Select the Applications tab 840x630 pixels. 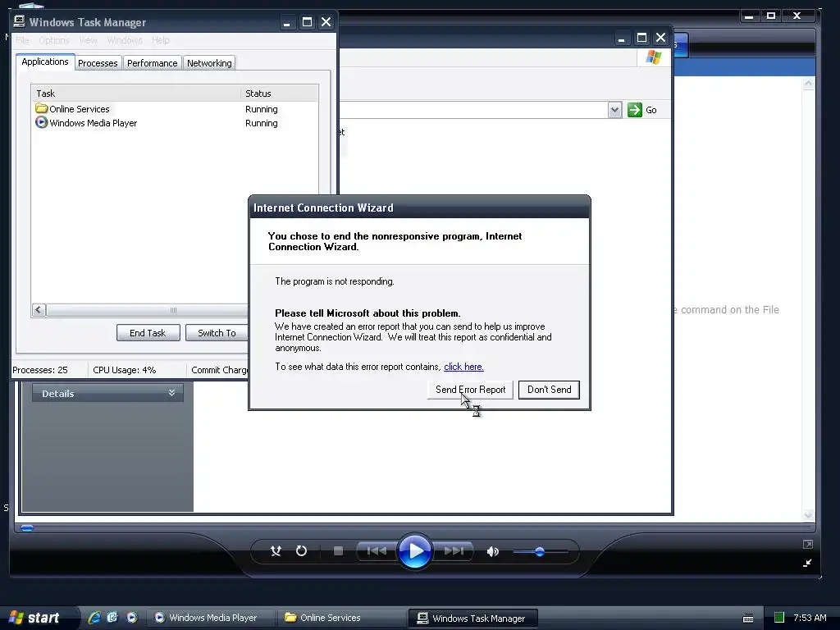pyautogui.click(x=45, y=62)
